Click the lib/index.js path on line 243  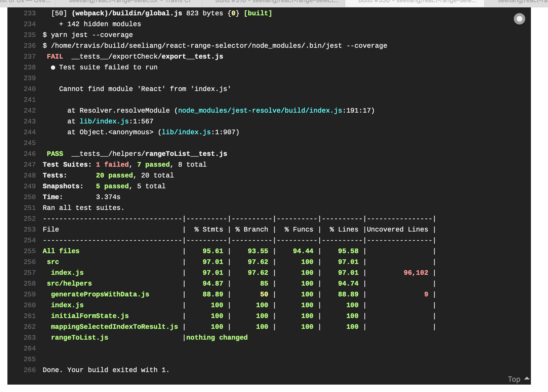click(104, 121)
